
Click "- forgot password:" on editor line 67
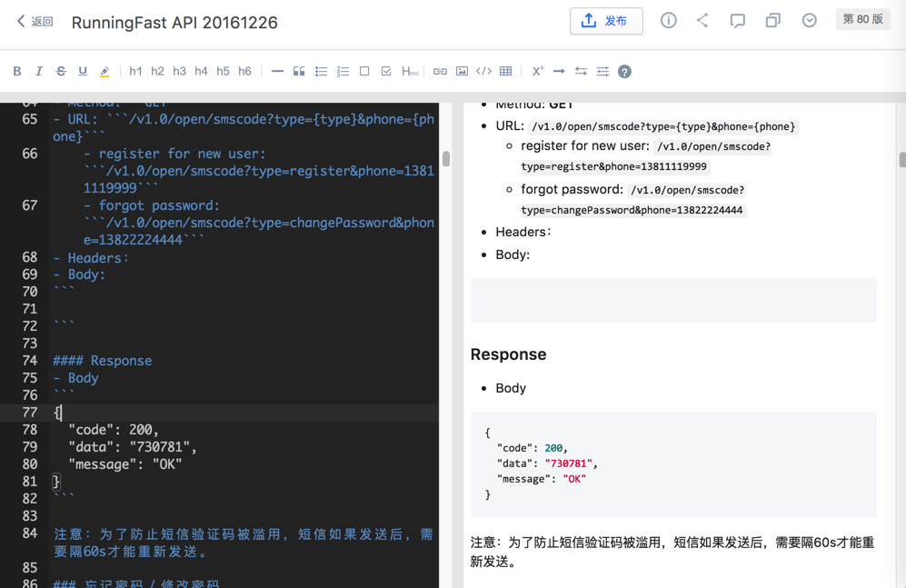point(152,205)
